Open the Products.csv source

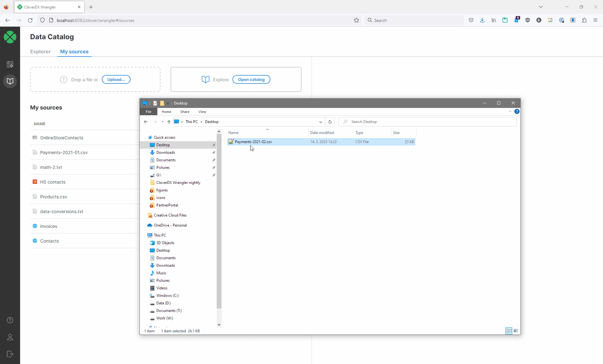[54, 197]
